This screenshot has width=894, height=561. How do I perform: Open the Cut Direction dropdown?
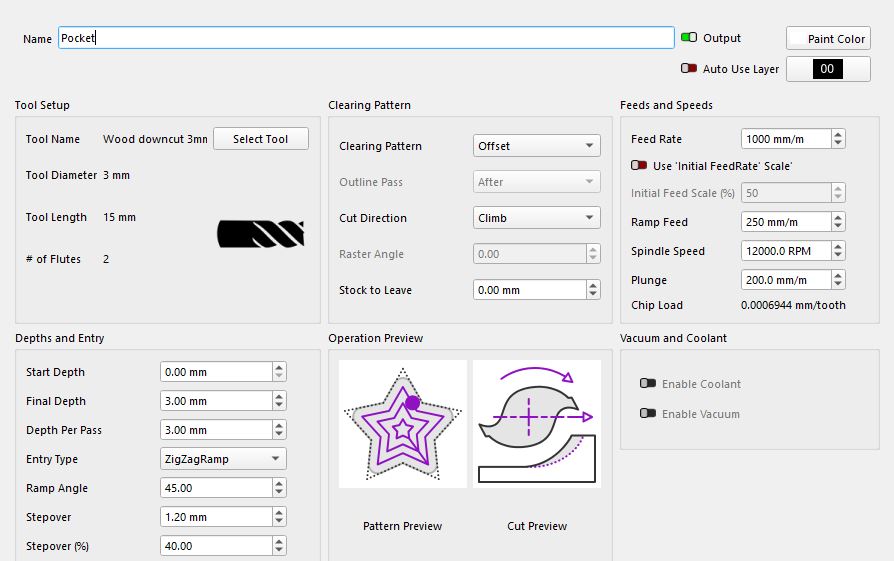click(536, 218)
